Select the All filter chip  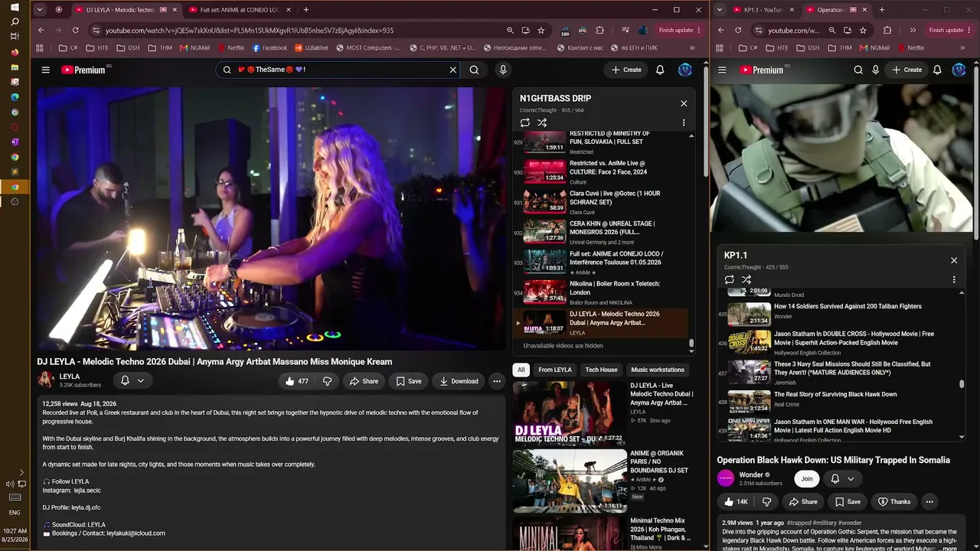tap(521, 370)
